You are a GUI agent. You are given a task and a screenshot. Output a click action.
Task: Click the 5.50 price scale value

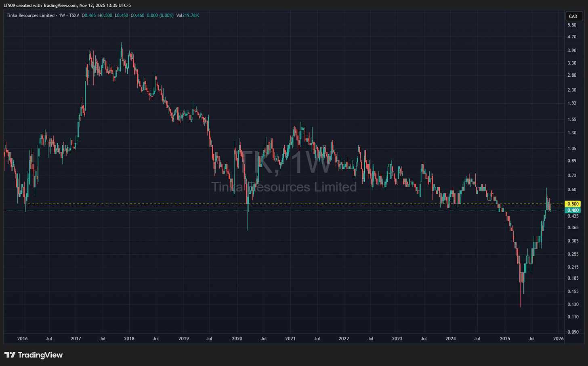coord(572,25)
